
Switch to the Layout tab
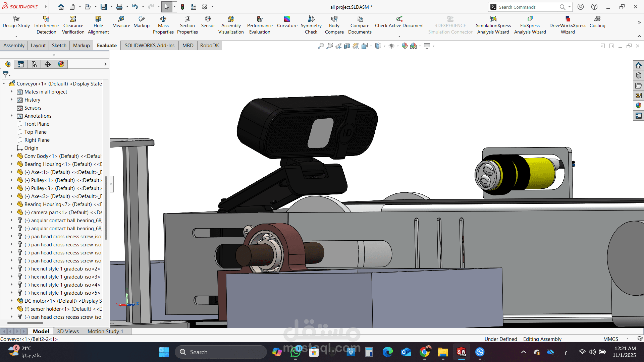click(x=38, y=46)
